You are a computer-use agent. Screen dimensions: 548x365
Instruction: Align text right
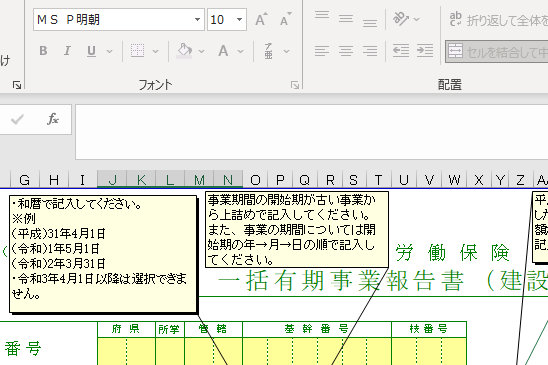(x=370, y=51)
